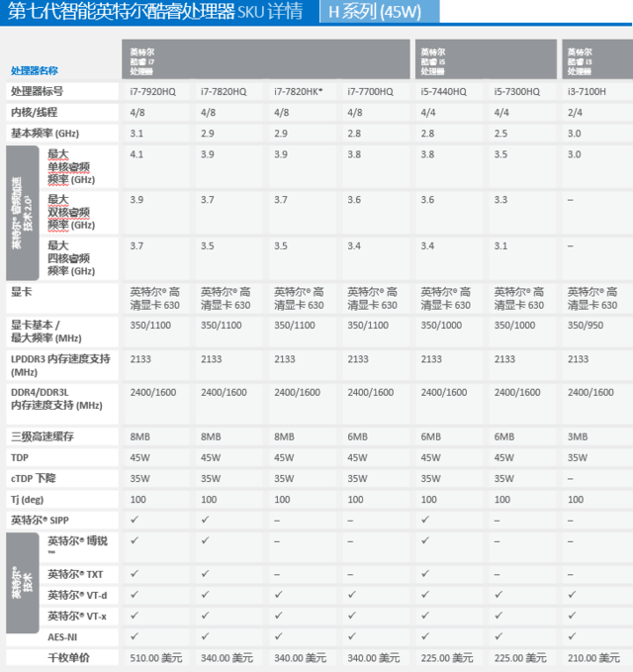This screenshot has height=672, width=633.
Task: Click the 英特尔 VT-x row label
Action: tap(77, 616)
